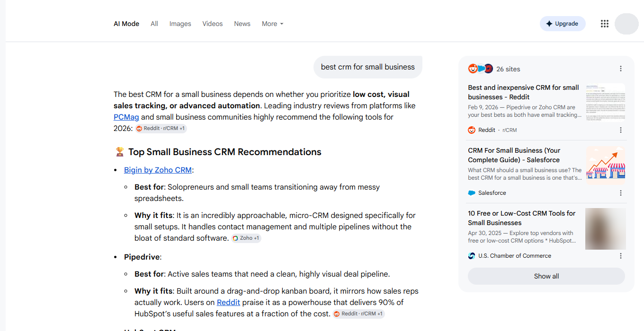Screen dimensions: 644x331
Task: Go to the News tab
Action: [242, 24]
